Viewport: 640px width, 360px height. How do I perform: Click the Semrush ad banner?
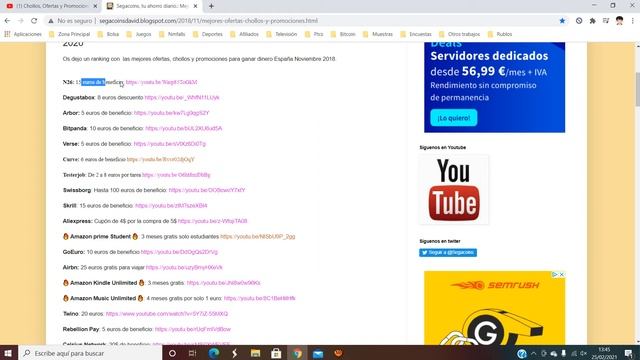[x=494, y=308]
